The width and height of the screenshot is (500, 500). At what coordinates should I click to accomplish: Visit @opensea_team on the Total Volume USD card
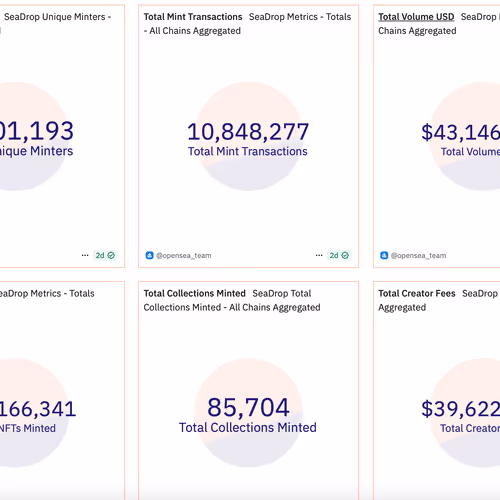418,256
